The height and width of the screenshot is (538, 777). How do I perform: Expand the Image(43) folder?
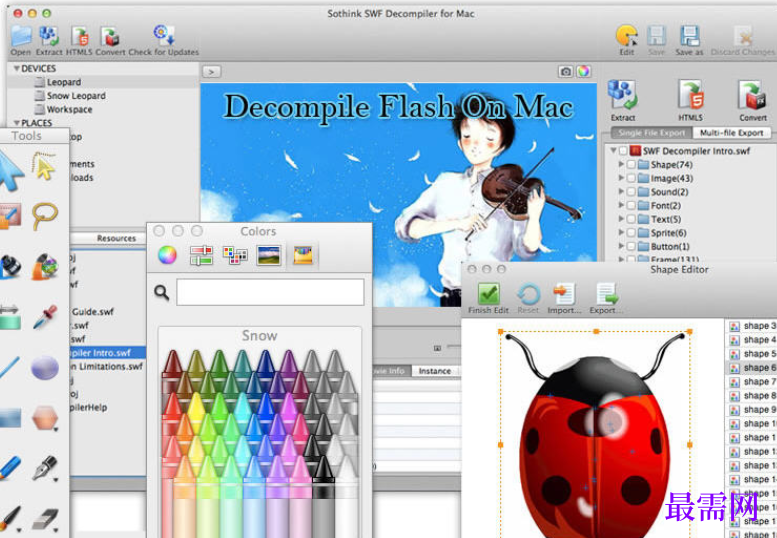(621, 177)
